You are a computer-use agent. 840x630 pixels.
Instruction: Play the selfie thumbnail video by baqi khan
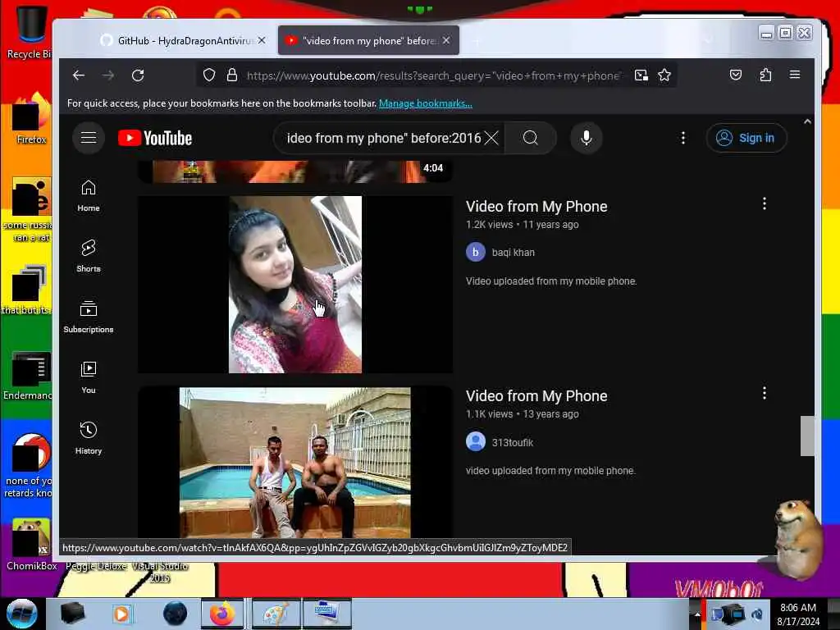[295, 285]
